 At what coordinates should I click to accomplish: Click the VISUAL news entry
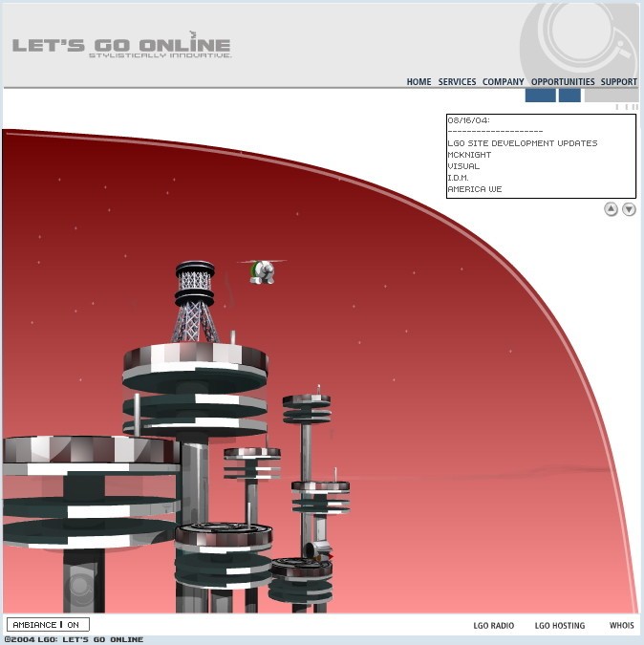coord(463,166)
